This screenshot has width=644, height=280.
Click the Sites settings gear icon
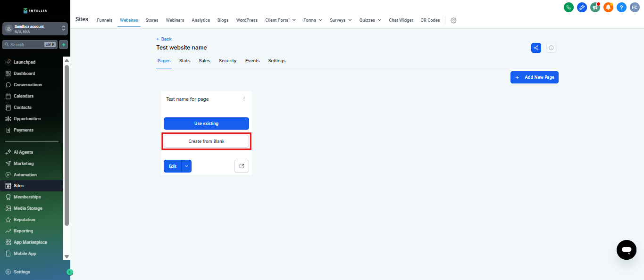click(x=453, y=20)
